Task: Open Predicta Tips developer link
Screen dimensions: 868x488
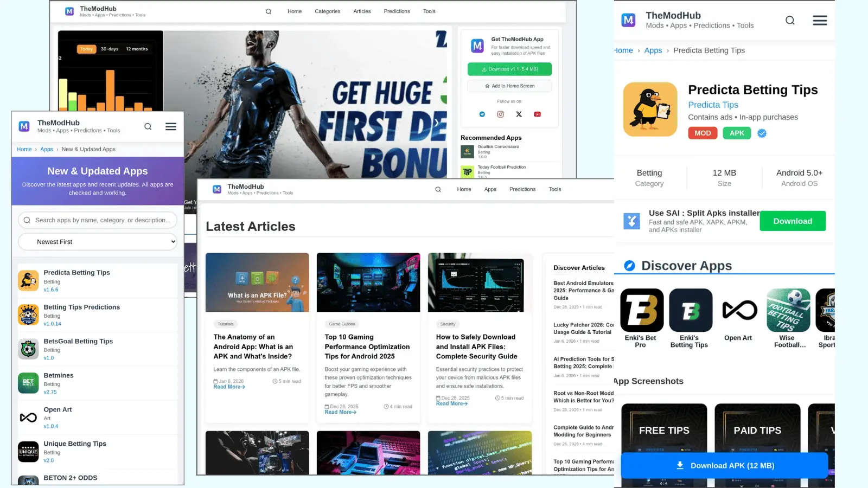Action: (713, 105)
